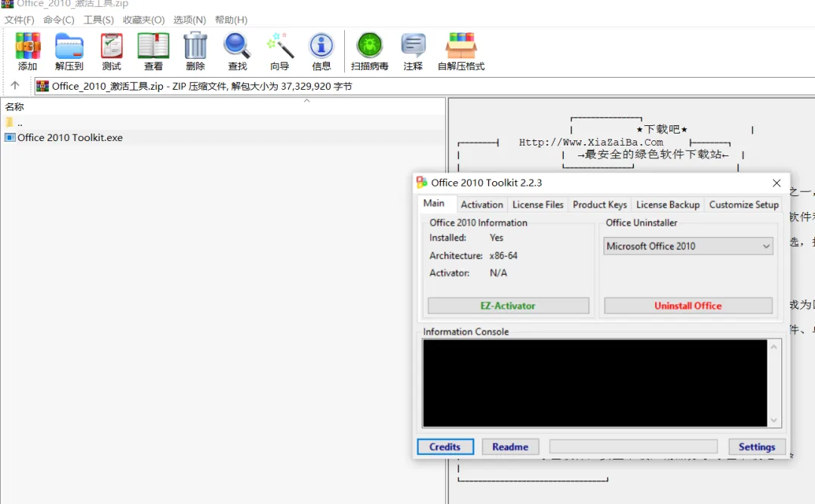This screenshot has width=815, height=504.
Task: Open the Credits button
Action: coord(445,447)
